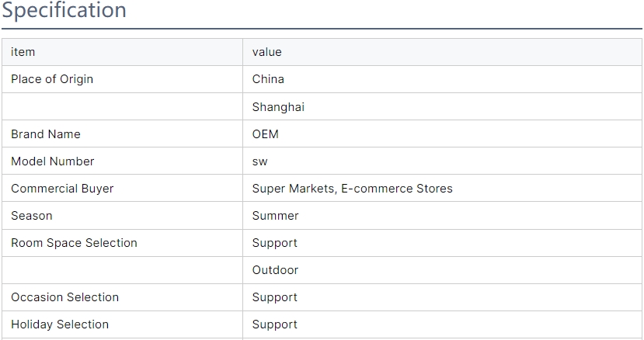Select Super Markets, E-commerce Stores text
644x340 pixels.
(352, 189)
